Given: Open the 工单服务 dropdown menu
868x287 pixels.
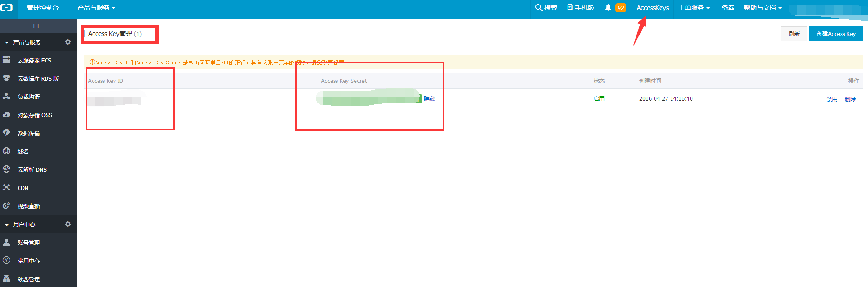Looking at the screenshot, I should (693, 8).
